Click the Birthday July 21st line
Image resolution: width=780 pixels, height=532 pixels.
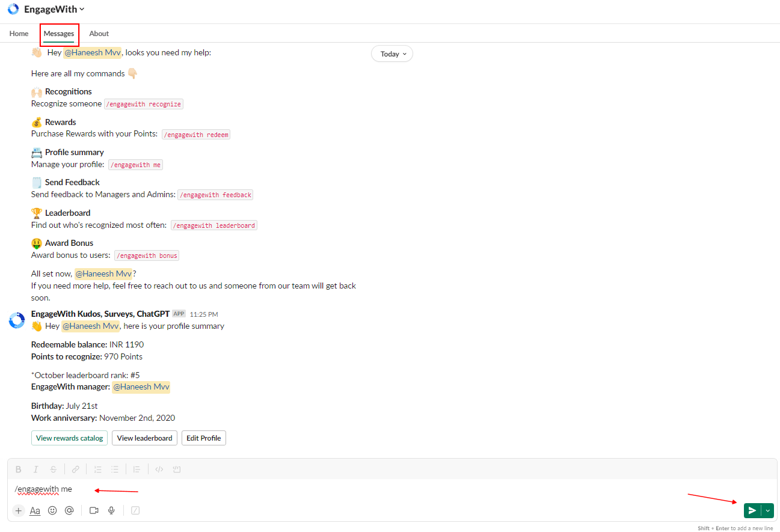(x=64, y=406)
